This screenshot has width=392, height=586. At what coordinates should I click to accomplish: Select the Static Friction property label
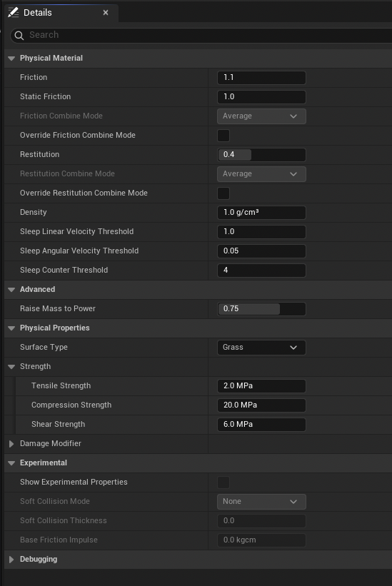click(x=45, y=96)
